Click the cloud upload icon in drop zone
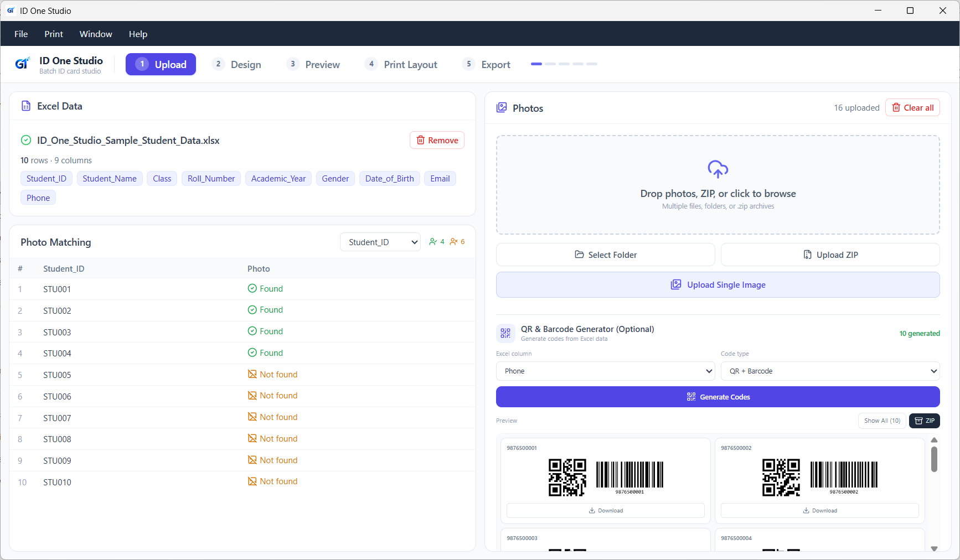Screen dimensions: 960x560 (x=718, y=169)
